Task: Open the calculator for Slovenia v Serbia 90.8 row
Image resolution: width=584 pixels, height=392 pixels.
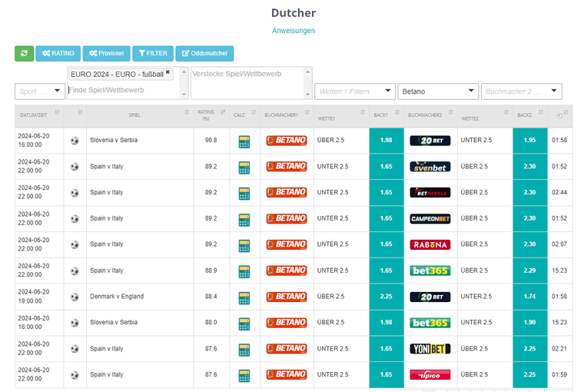Action: pyautogui.click(x=244, y=141)
